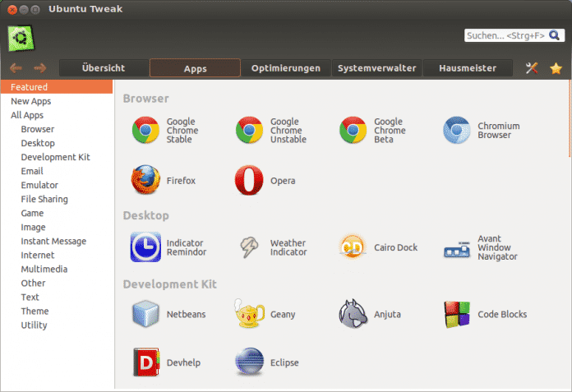This screenshot has height=392, width=572.
Task: Select the Other category
Action: tap(57, 283)
